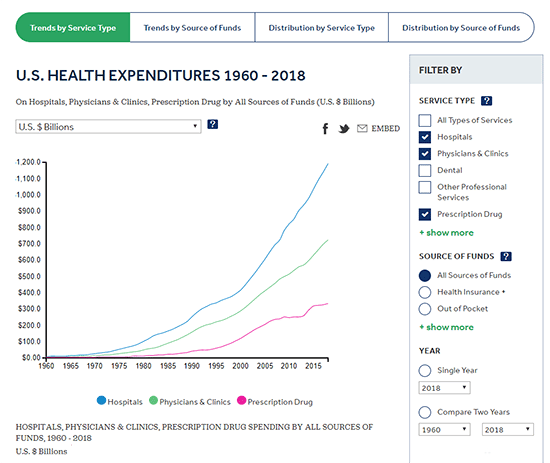Click Physicians & Clinics legend label
This screenshot has height=463, width=550.
click(x=195, y=402)
